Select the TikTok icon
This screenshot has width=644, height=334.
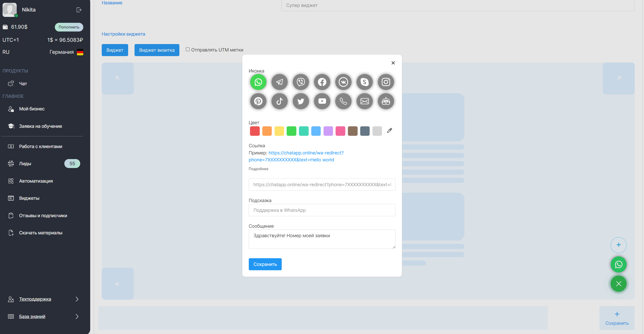(279, 101)
